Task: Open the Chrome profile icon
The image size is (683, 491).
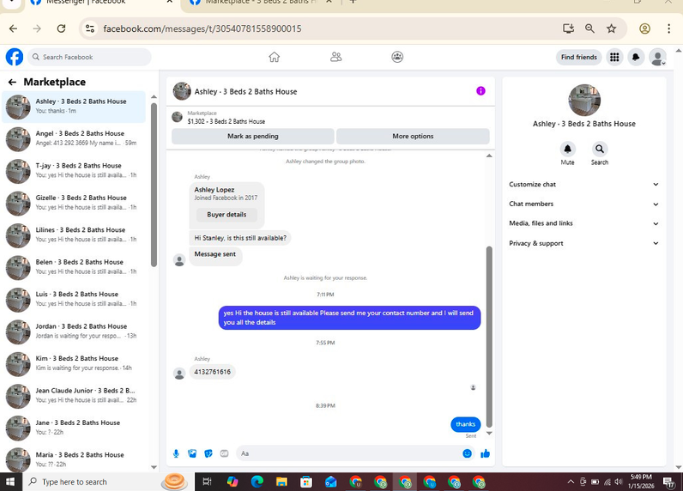Action: pyautogui.click(x=645, y=29)
